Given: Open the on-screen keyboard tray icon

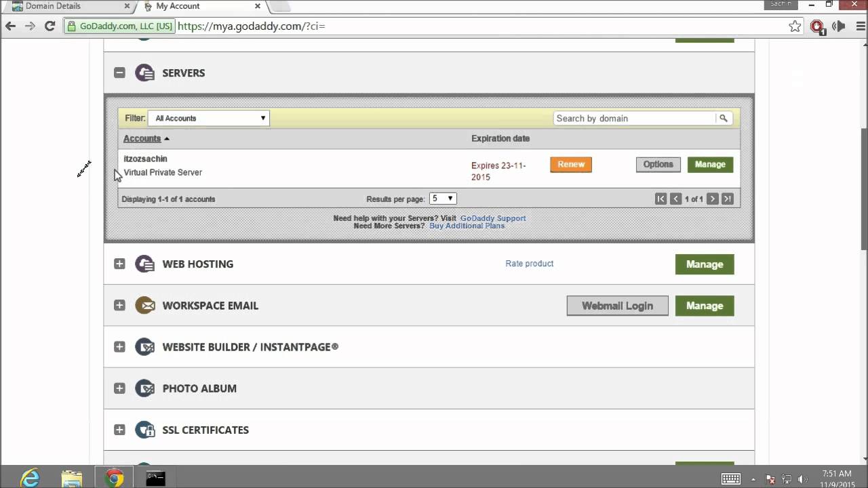Looking at the screenshot, I should (730, 479).
